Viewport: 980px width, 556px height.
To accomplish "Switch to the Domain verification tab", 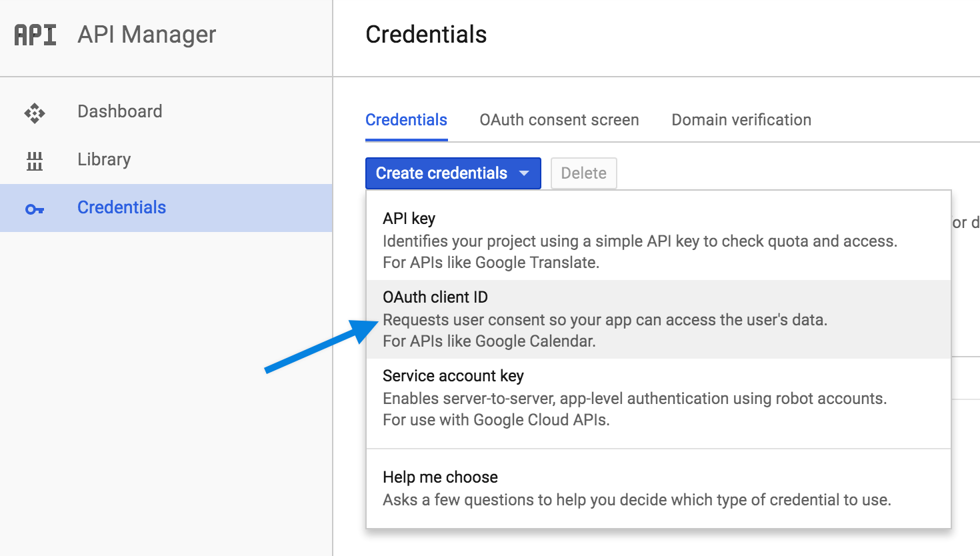I will pos(741,120).
